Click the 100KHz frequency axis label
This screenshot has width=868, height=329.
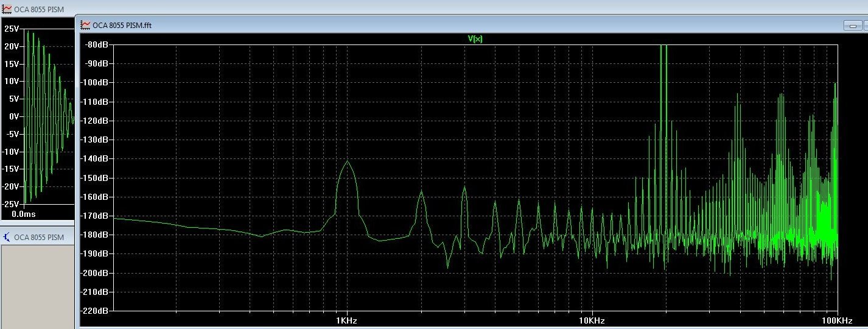pos(837,320)
